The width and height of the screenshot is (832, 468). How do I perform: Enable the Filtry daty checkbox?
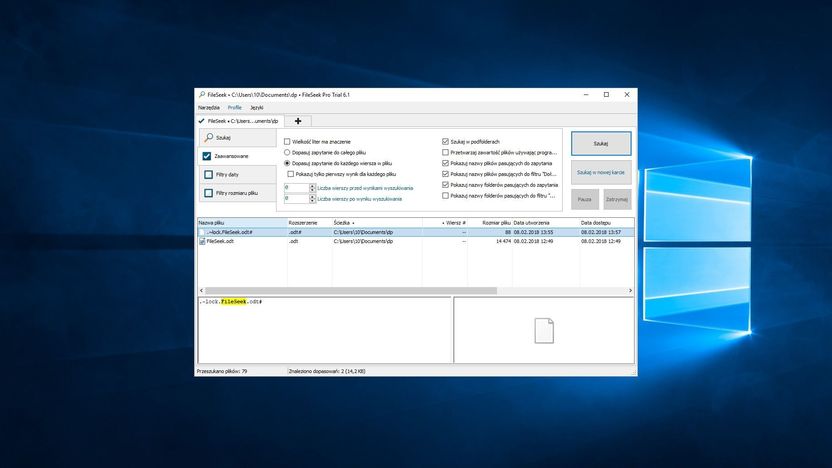point(209,175)
